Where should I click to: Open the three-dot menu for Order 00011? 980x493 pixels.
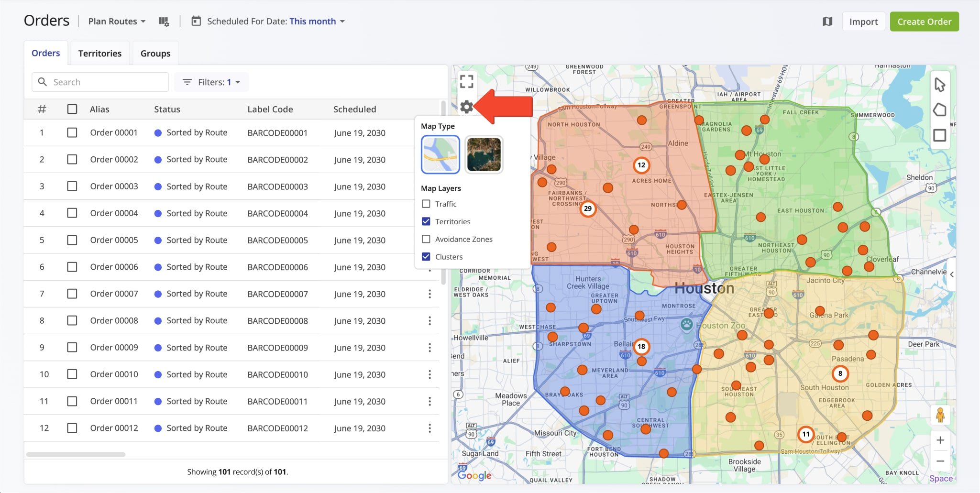[x=429, y=401]
